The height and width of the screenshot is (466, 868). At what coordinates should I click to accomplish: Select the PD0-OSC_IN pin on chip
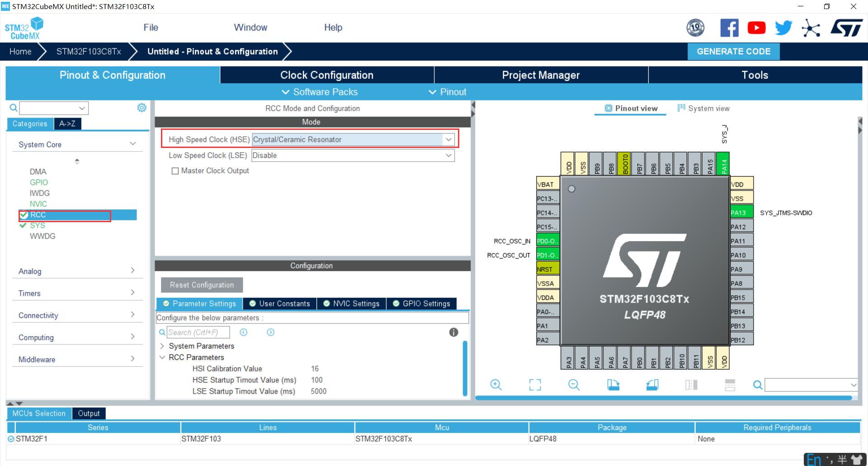tap(548, 241)
